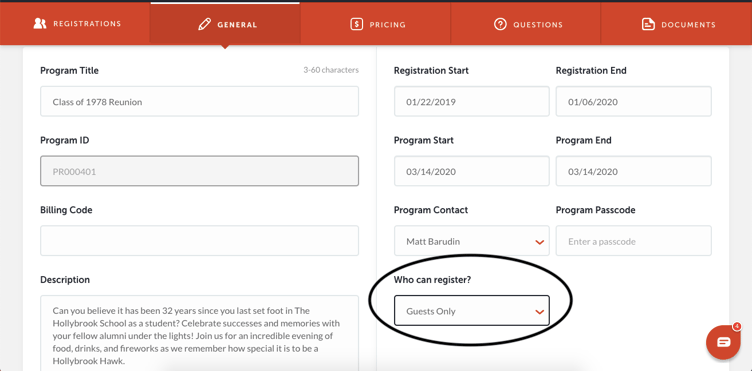
Task: Switch to the Registrations tab
Action: (x=75, y=23)
